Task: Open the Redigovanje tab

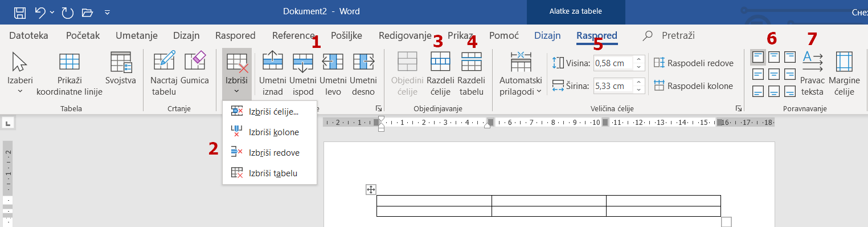Action: [405, 35]
